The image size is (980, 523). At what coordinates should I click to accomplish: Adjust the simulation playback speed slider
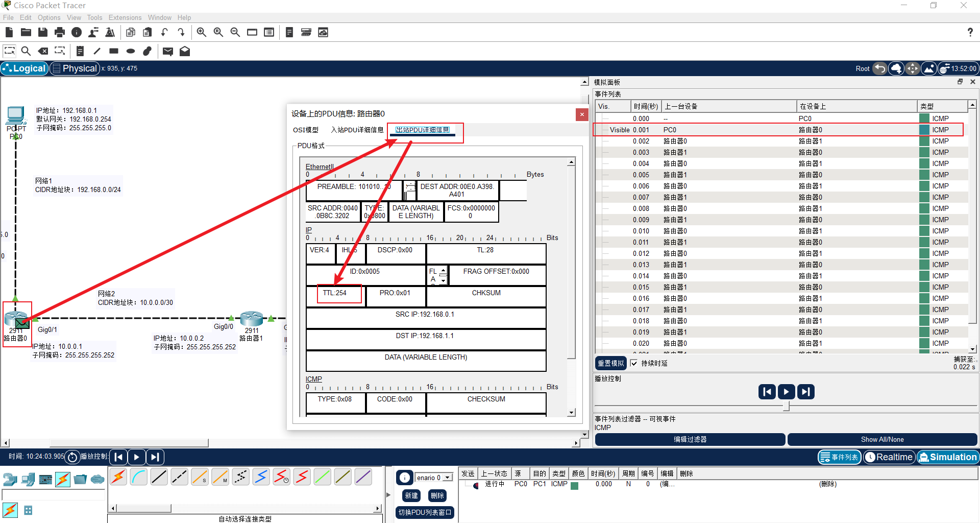787,406
